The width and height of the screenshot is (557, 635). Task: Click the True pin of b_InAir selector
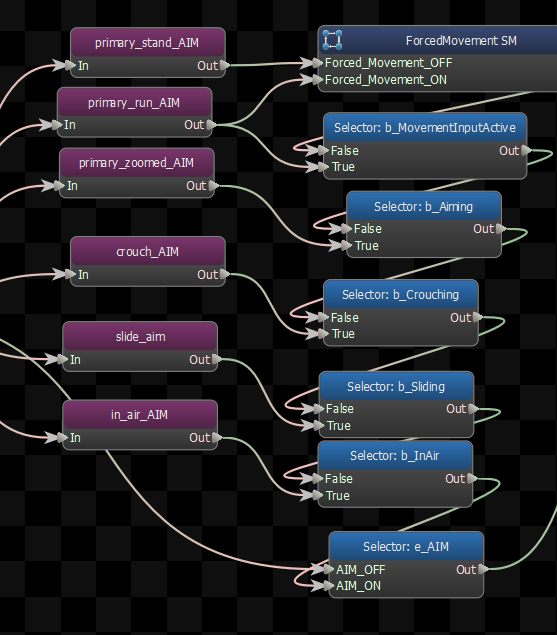pos(318,495)
